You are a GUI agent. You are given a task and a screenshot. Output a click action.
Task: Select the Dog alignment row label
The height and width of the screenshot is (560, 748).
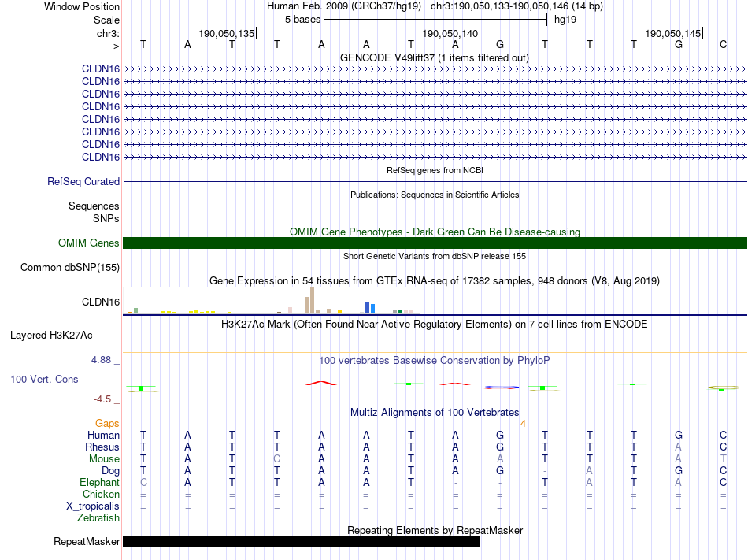tap(110, 471)
